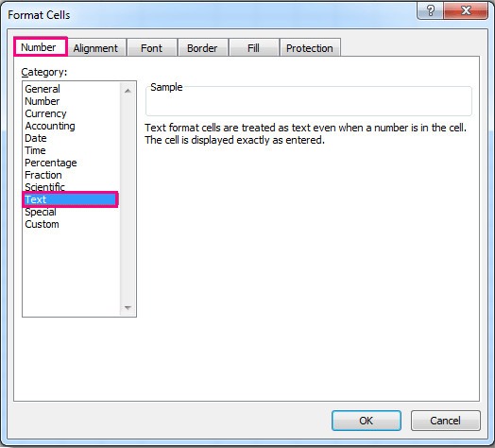Select Date in the Category list

coord(36,138)
